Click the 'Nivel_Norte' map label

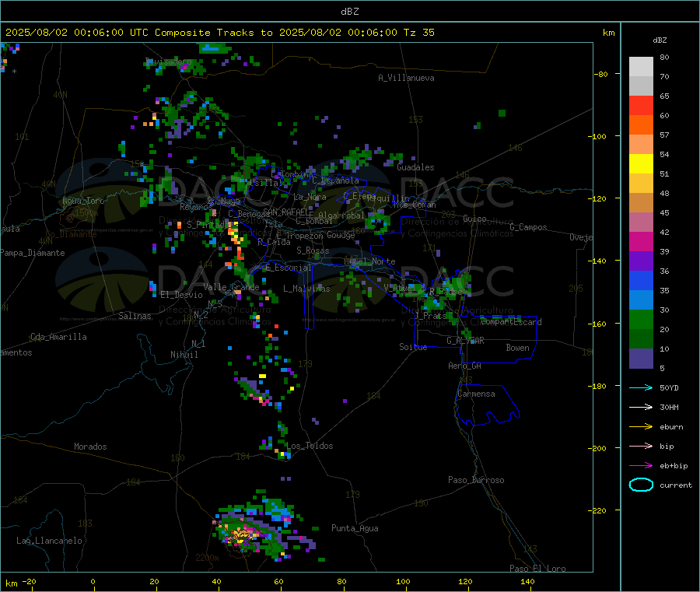coord(369,261)
